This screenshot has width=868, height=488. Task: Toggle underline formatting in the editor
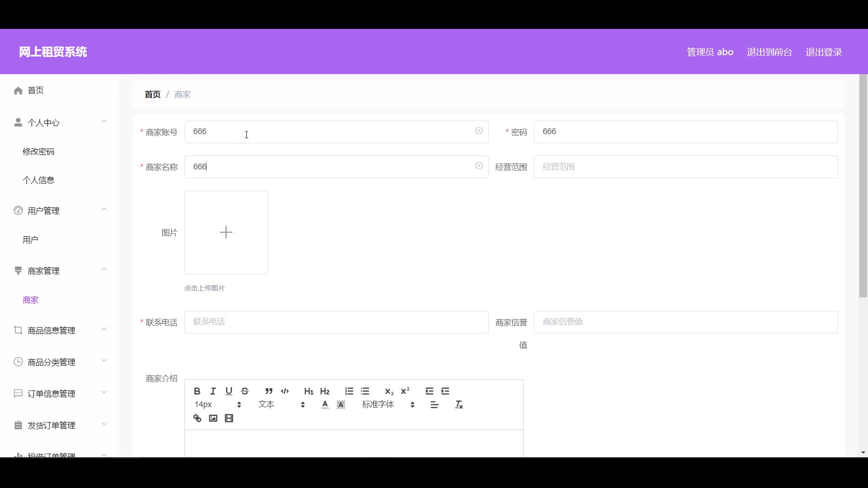[x=229, y=391]
